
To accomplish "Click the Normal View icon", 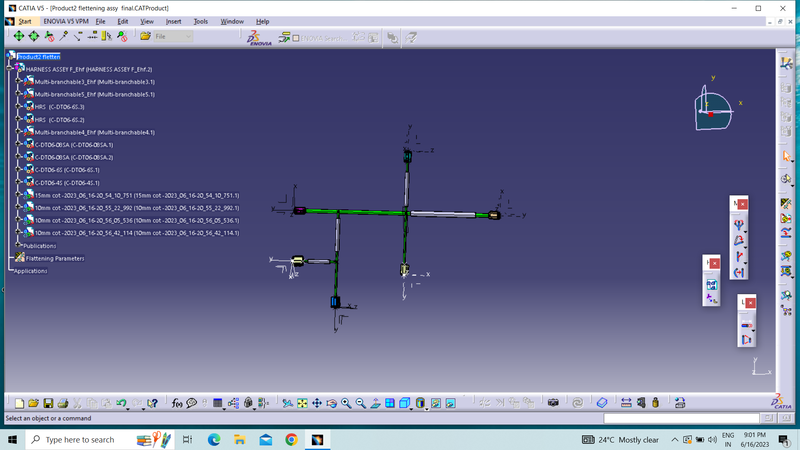I will pyautogui.click(x=375, y=404).
